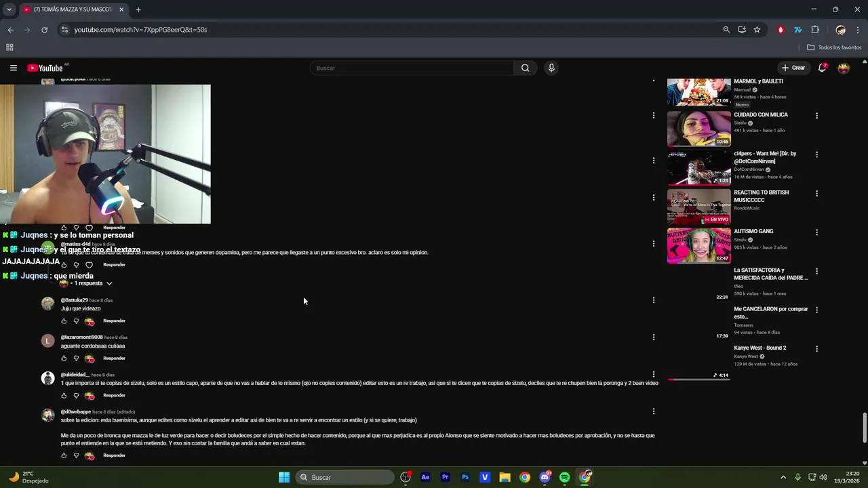Reload the page with the browser refresh icon

coord(44,30)
